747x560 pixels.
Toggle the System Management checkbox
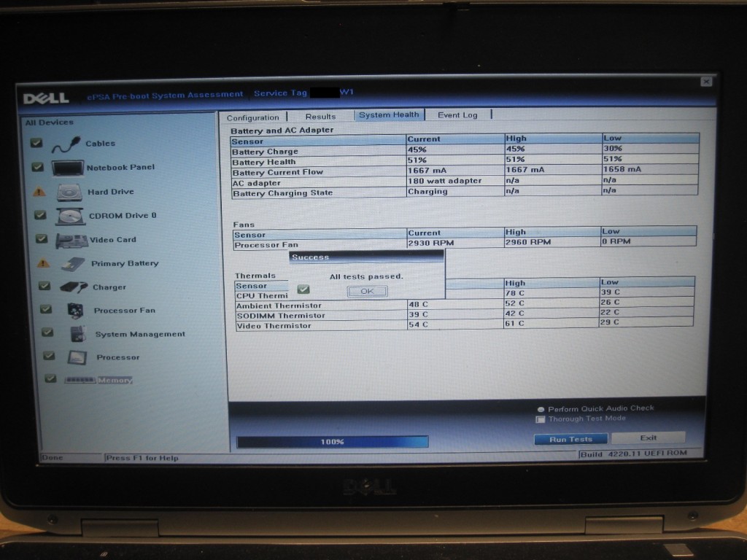point(47,332)
